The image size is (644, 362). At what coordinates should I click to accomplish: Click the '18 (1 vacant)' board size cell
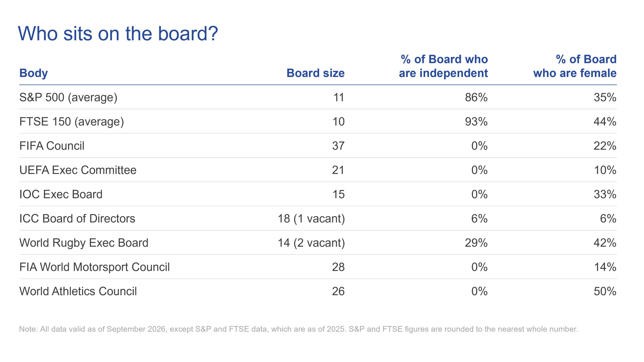[x=311, y=219]
